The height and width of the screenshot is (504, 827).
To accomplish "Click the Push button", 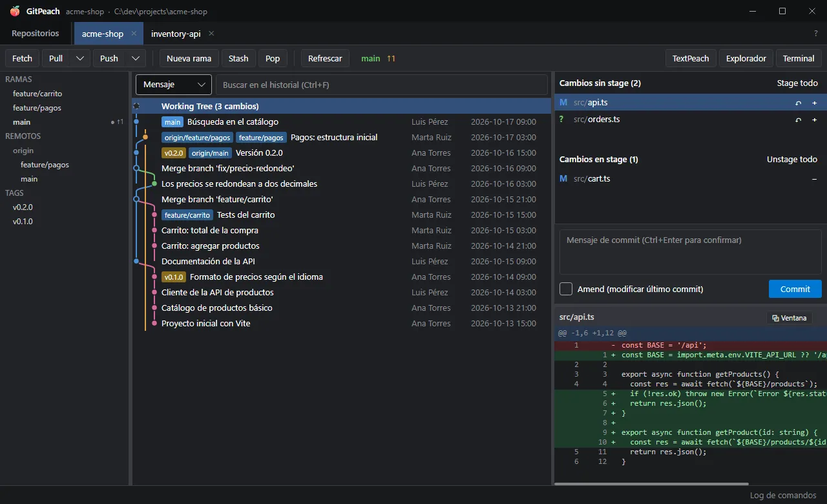I will pyautogui.click(x=109, y=58).
